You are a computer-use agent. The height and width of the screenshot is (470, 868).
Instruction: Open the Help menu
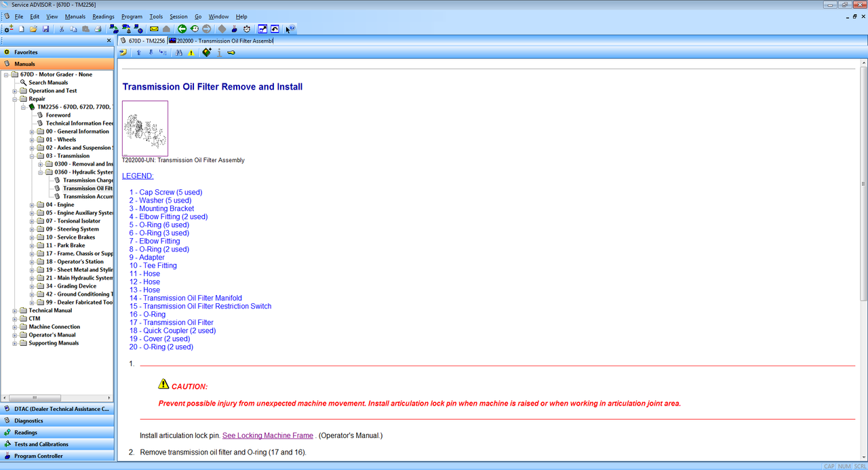click(x=241, y=16)
